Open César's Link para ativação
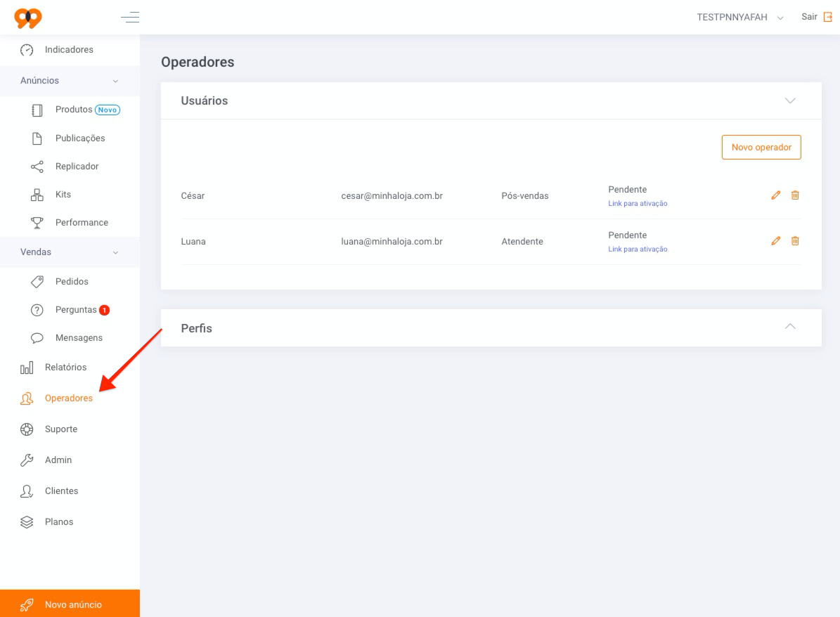 click(638, 204)
